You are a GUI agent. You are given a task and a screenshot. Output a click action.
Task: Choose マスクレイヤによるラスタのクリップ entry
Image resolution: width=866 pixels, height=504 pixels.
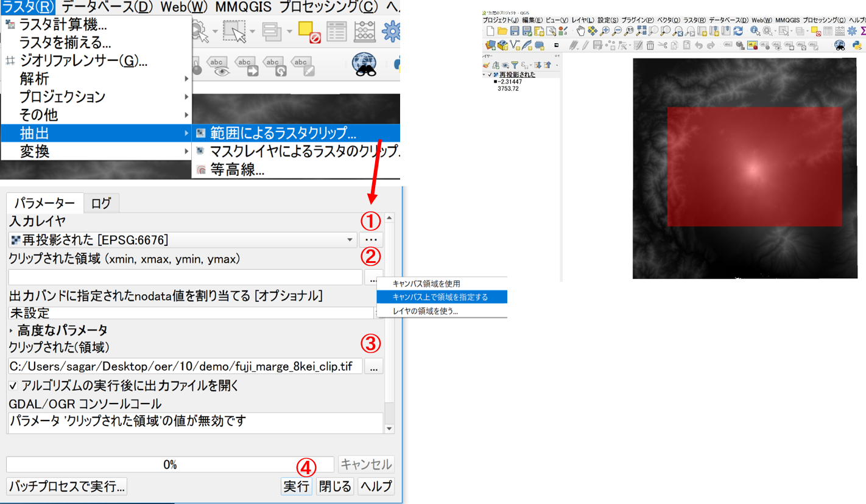(297, 151)
